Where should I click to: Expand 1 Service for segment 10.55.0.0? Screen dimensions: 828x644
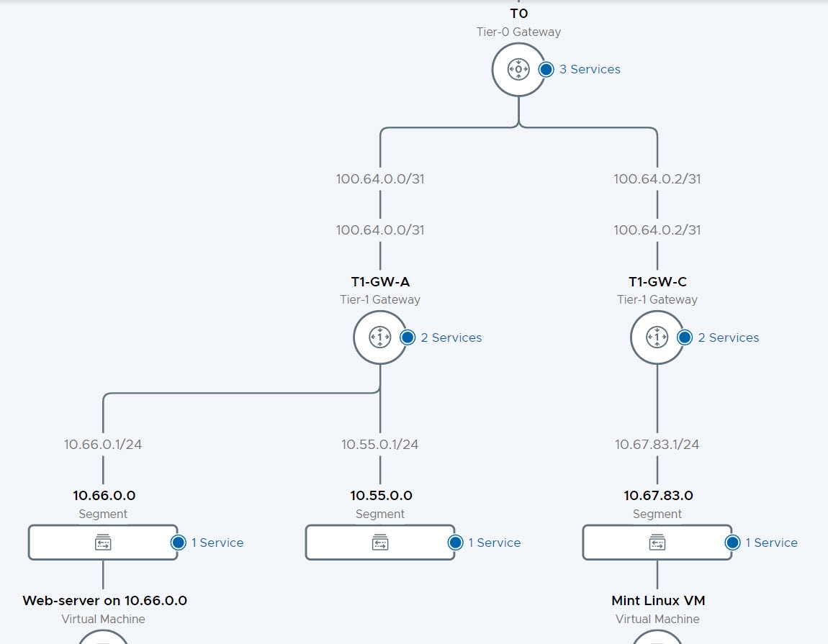(x=494, y=543)
